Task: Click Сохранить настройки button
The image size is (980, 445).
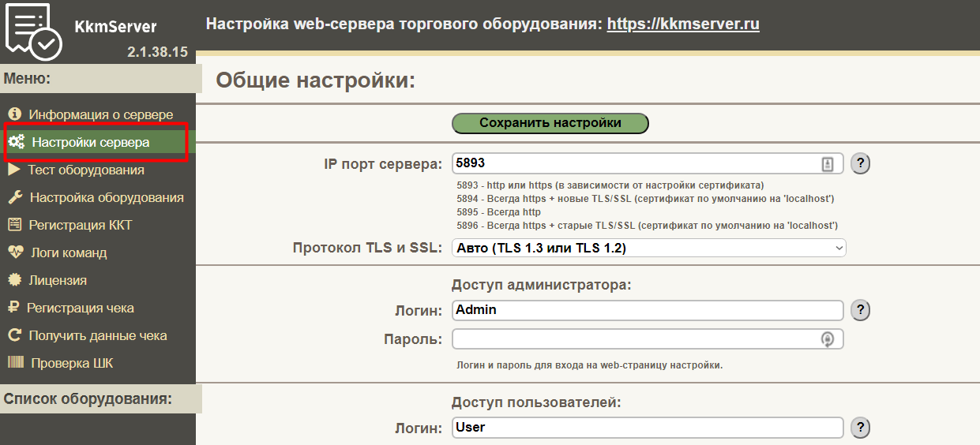Action: 550,123
